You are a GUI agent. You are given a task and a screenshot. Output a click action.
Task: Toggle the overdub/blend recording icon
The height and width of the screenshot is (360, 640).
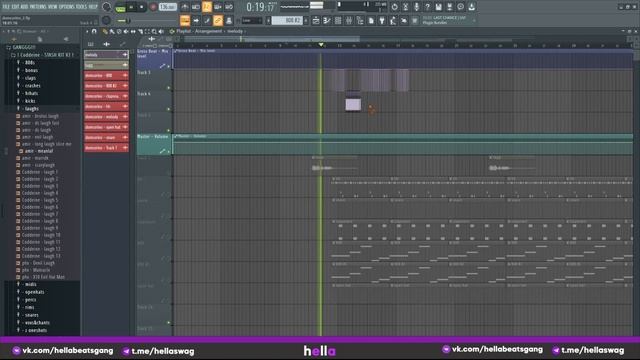click(218, 7)
